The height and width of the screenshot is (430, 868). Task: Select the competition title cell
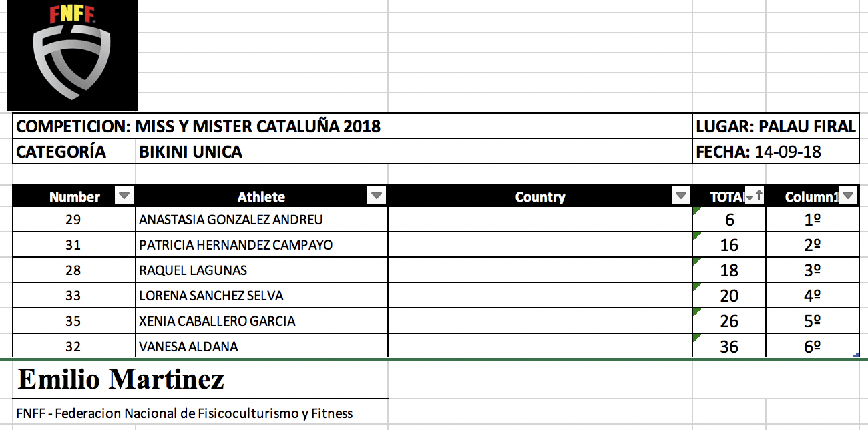pos(199,126)
